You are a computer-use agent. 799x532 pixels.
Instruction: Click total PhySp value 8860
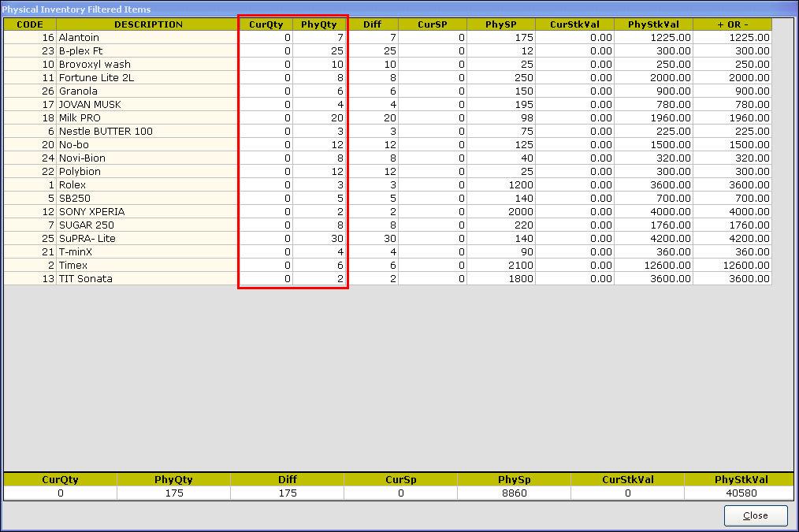click(515, 493)
